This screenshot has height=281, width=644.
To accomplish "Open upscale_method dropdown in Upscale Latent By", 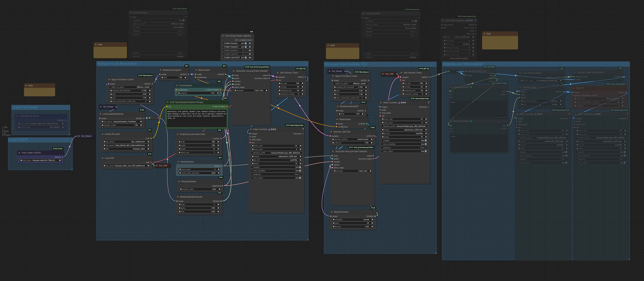I will (353, 139).
